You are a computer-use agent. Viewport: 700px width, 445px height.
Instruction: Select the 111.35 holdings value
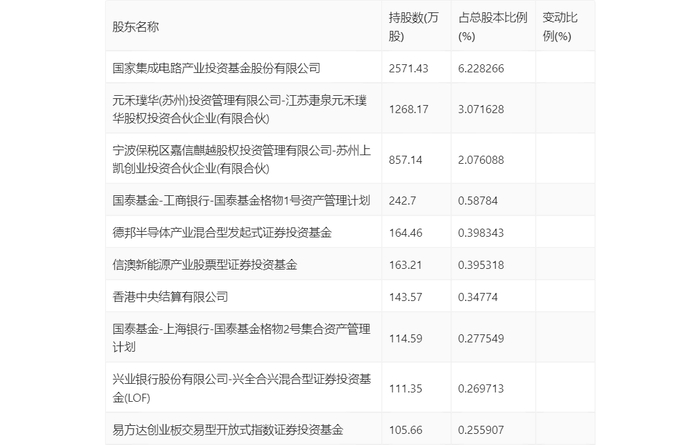coord(405,389)
